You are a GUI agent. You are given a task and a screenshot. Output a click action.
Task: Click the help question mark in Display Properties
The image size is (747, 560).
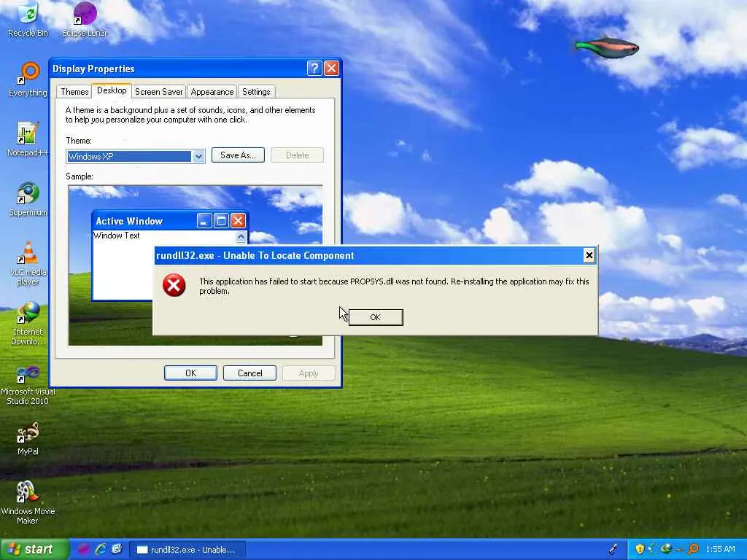314,69
